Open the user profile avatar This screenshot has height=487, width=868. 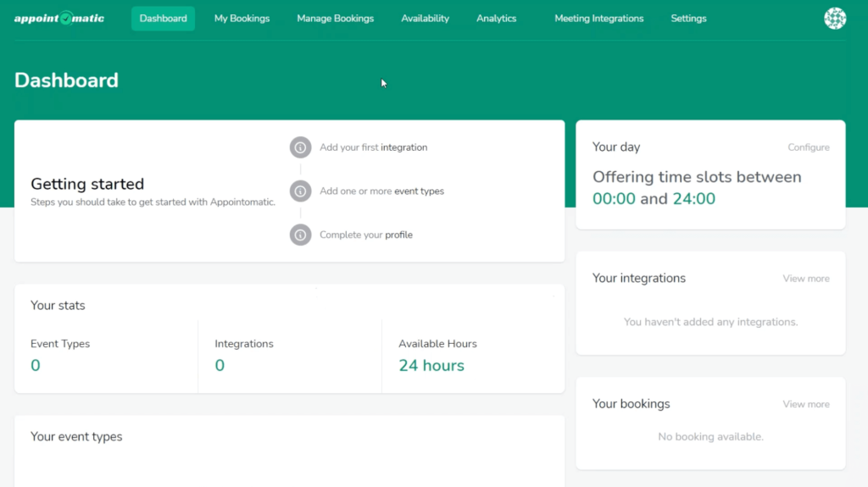(x=835, y=19)
